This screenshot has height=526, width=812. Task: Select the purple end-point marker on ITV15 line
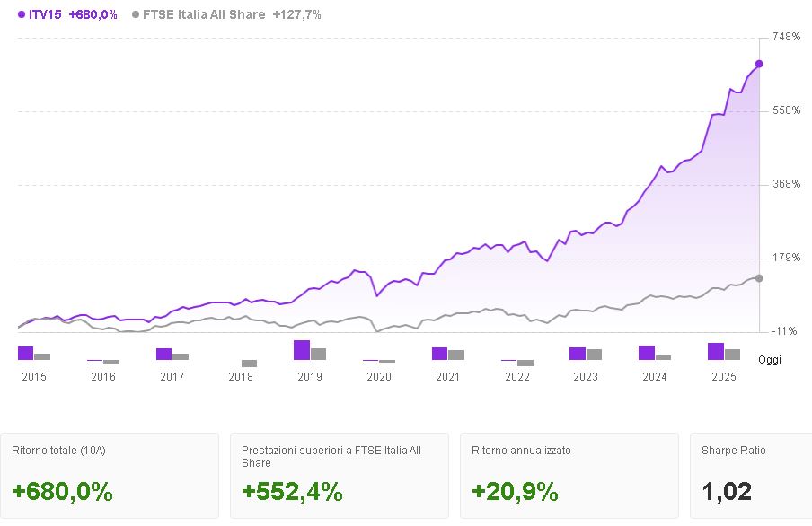[759, 64]
